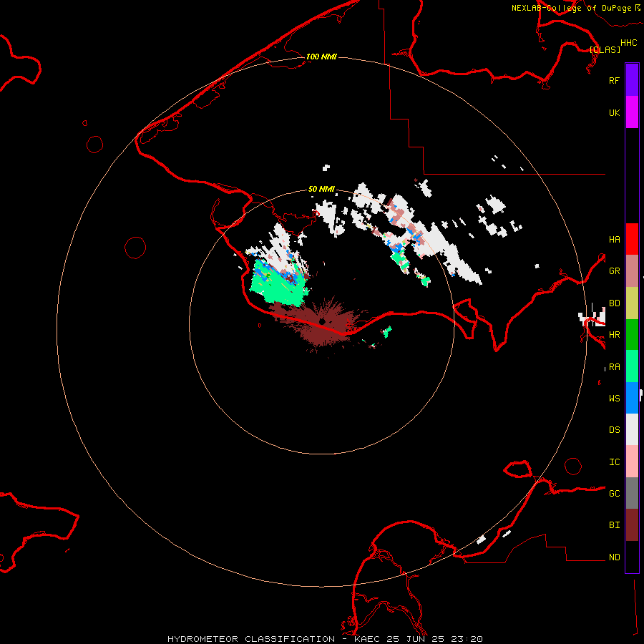The image size is (644, 644).
Task: Click the RF legend label
Action: pos(614,80)
